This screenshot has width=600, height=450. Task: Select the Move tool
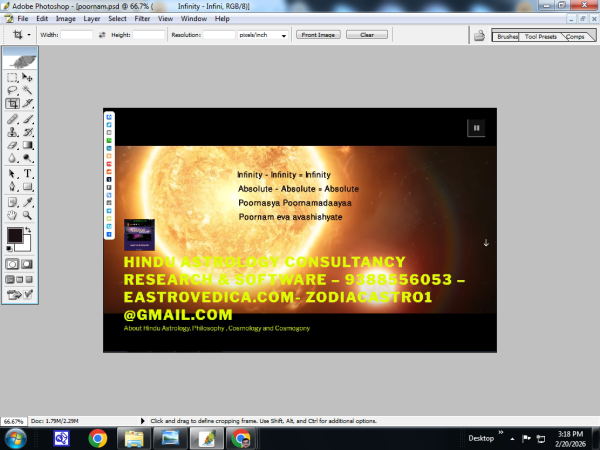click(x=28, y=77)
